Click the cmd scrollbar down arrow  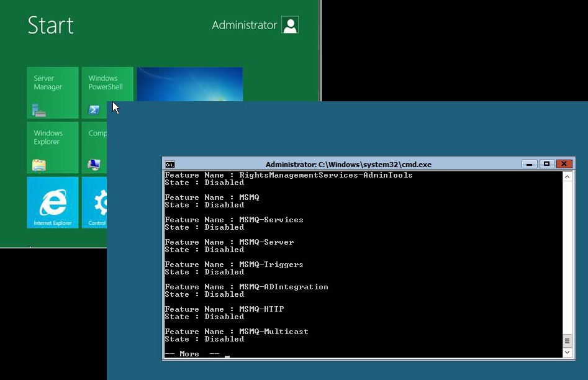click(x=567, y=352)
